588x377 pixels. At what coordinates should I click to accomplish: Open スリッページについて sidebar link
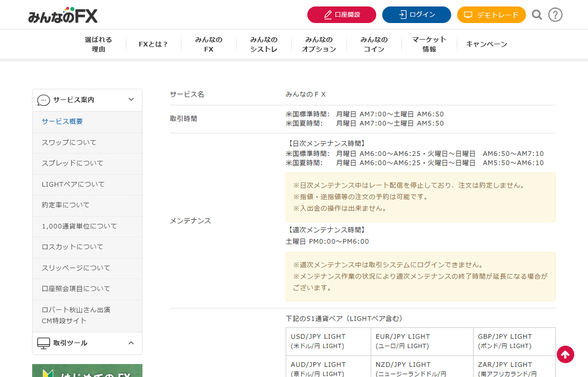[x=87, y=268]
